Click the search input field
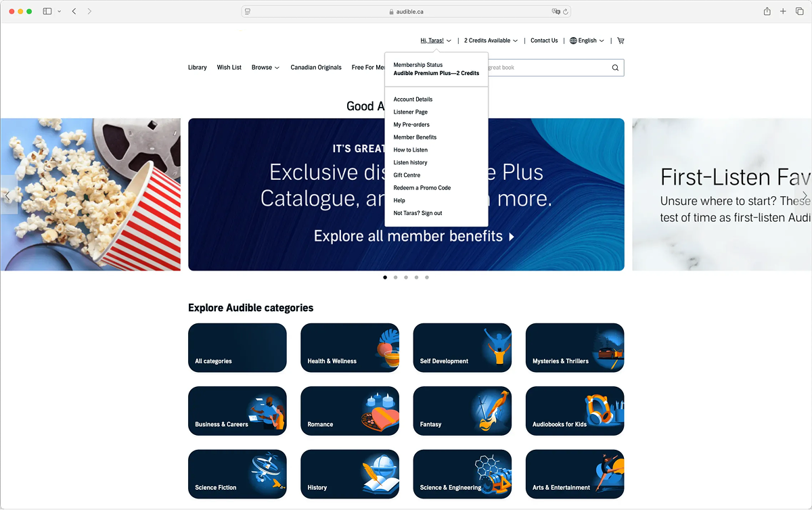The height and width of the screenshot is (510, 812). (x=548, y=68)
